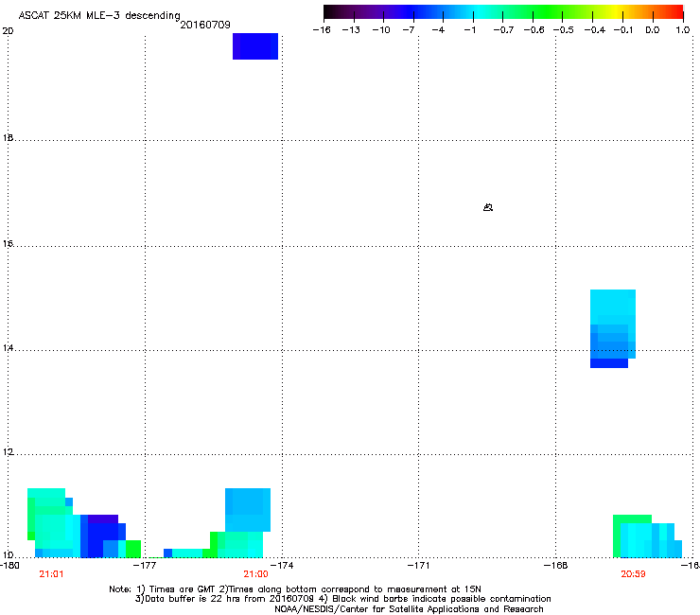Click the latitude label 18 on the left axis

[x=8, y=138]
